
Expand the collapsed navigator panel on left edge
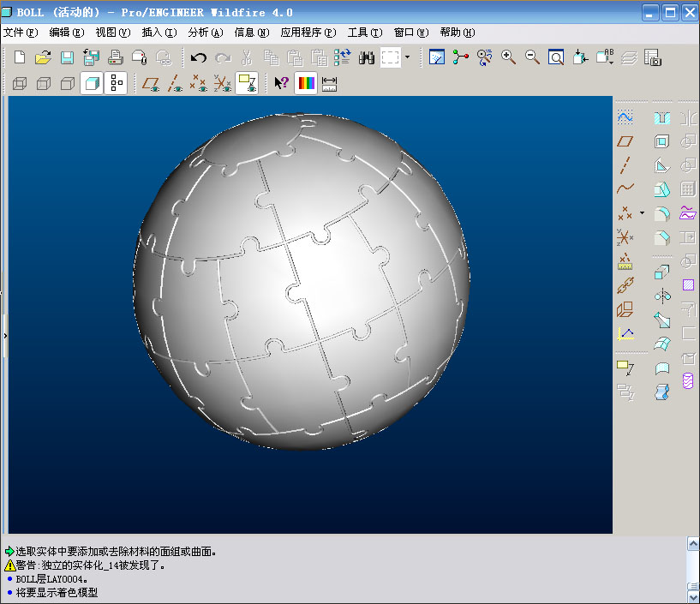coord(5,335)
